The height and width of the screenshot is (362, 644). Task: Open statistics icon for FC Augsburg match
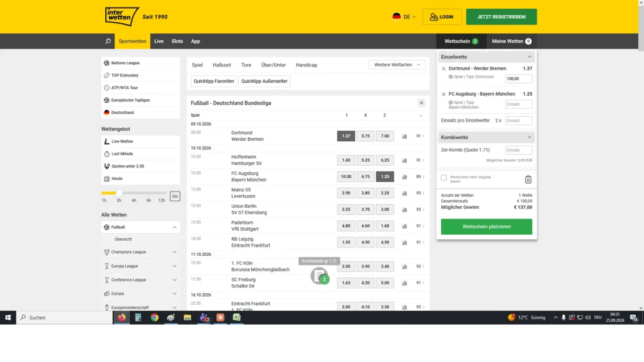click(x=404, y=177)
